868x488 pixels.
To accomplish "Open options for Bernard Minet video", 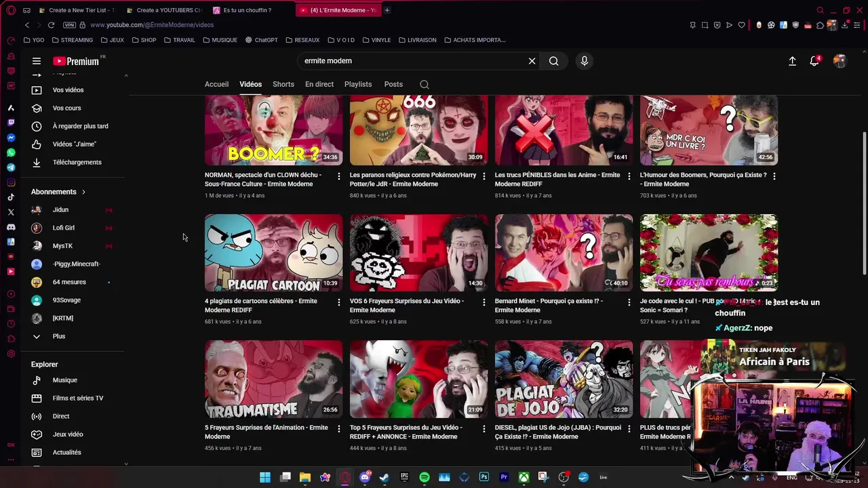I will pyautogui.click(x=629, y=302).
